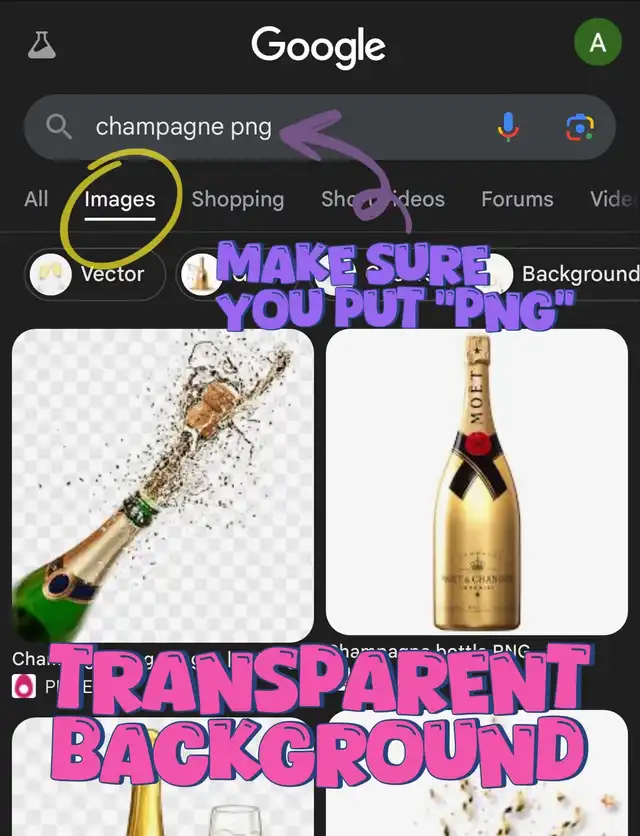The height and width of the screenshot is (836, 640).
Task: Open the popping green champagne bottle image
Action: click(x=163, y=486)
